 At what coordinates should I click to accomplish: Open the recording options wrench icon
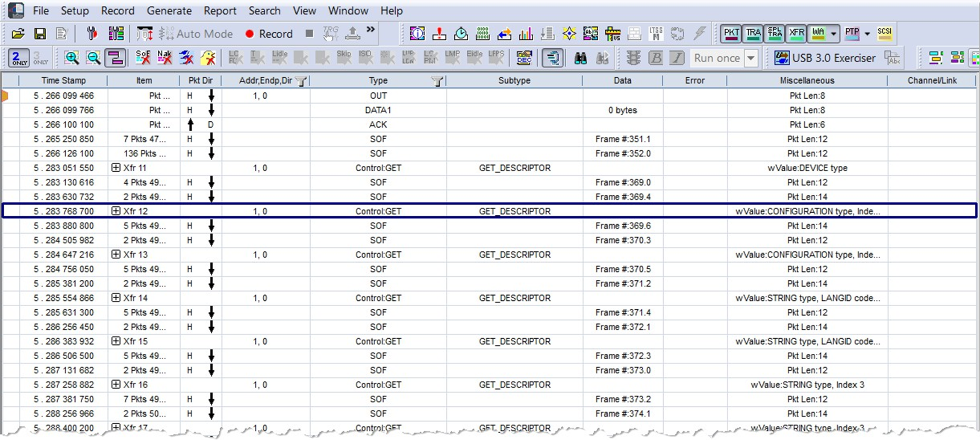coord(92,34)
